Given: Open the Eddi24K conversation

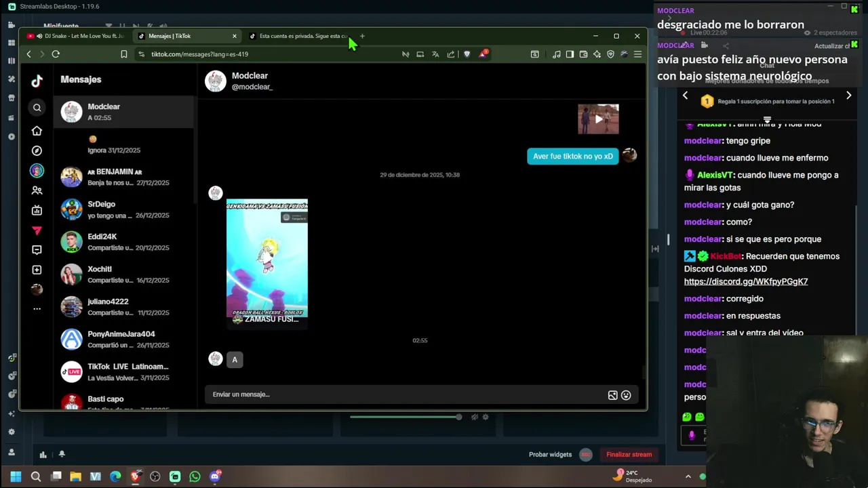Looking at the screenshot, I should (x=124, y=242).
